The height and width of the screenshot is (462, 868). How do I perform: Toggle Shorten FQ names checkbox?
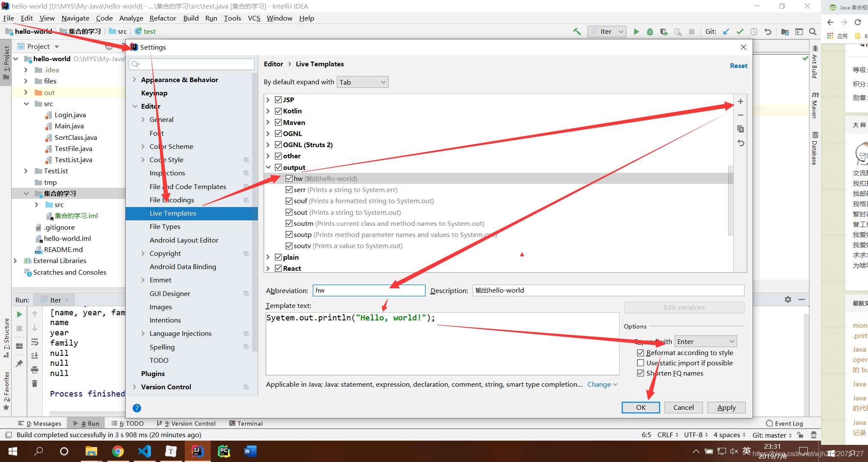[641, 373]
